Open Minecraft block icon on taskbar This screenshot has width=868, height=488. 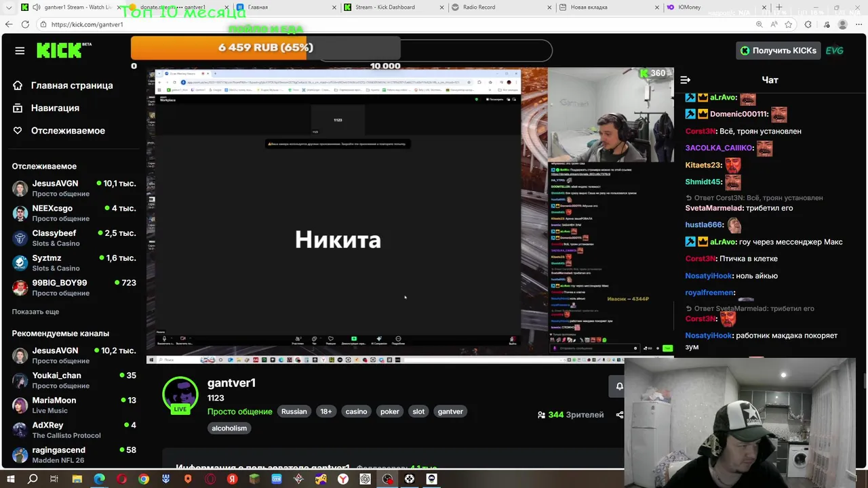[x=254, y=479]
